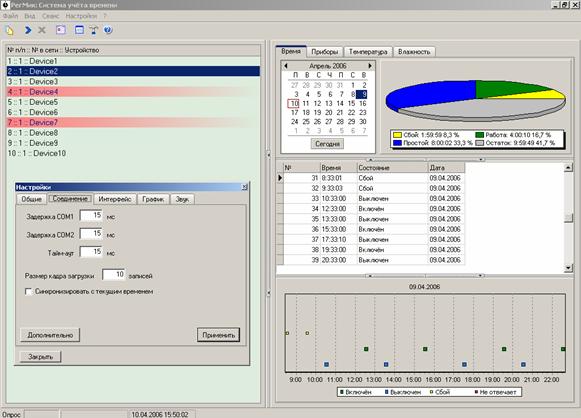Open the Звук settings tab

pyautogui.click(x=182, y=199)
